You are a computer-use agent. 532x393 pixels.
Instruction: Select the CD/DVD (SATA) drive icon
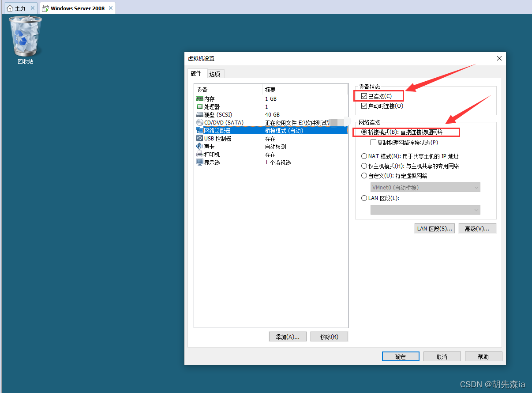click(x=200, y=123)
